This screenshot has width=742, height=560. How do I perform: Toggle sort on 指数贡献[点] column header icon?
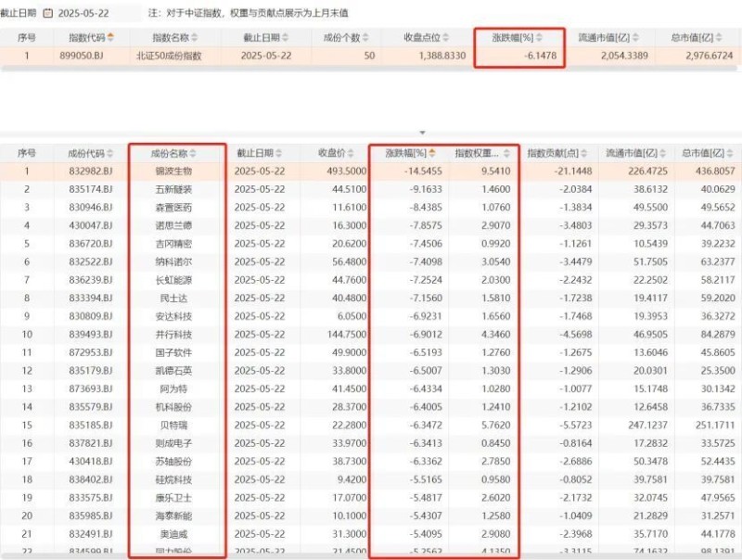[x=582, y=153]
